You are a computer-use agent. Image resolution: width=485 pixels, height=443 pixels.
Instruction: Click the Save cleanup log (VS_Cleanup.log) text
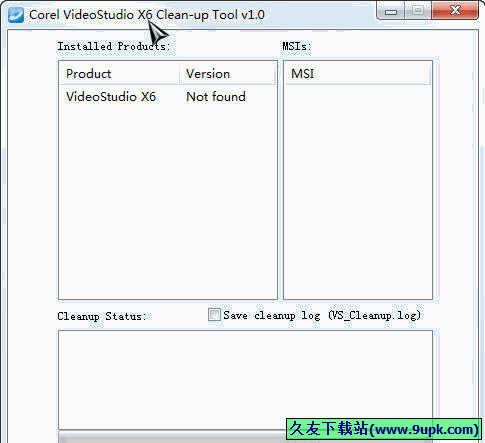322,315
